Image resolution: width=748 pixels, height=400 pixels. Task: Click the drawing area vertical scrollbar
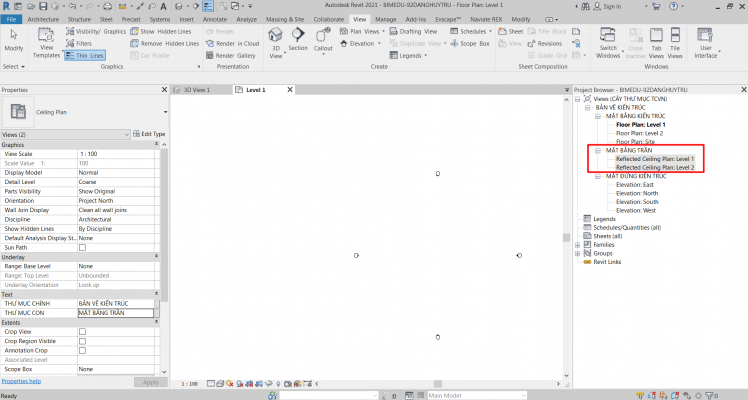[564, 238]
